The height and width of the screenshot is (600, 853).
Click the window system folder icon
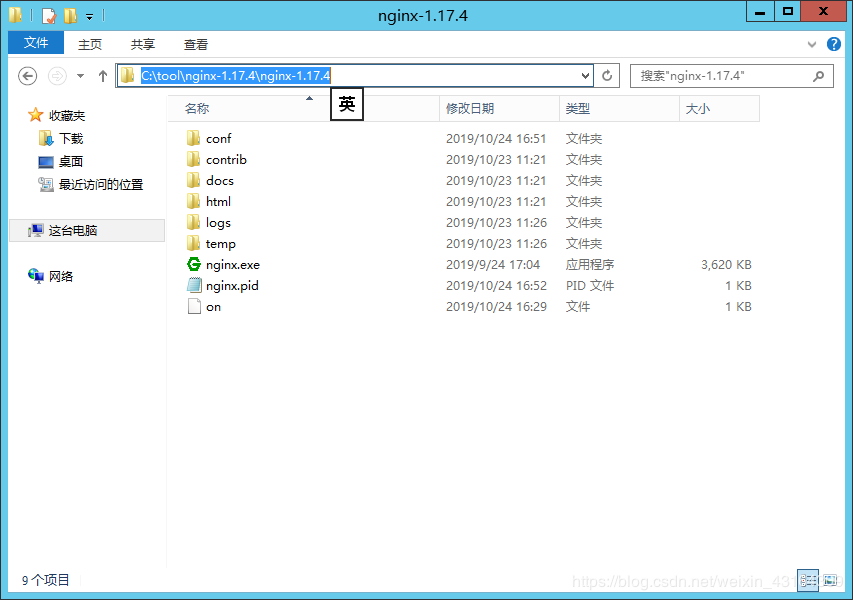15,15
